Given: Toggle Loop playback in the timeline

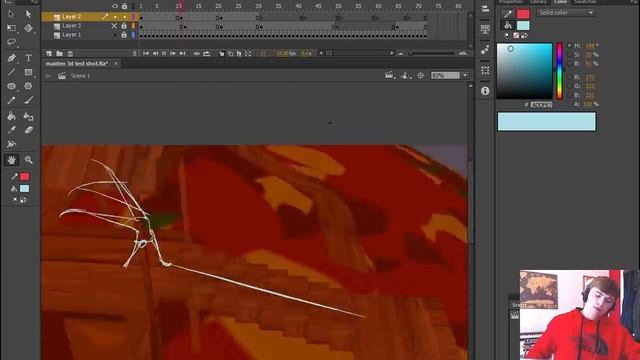Looking at the screenshot, I should 207,53.
